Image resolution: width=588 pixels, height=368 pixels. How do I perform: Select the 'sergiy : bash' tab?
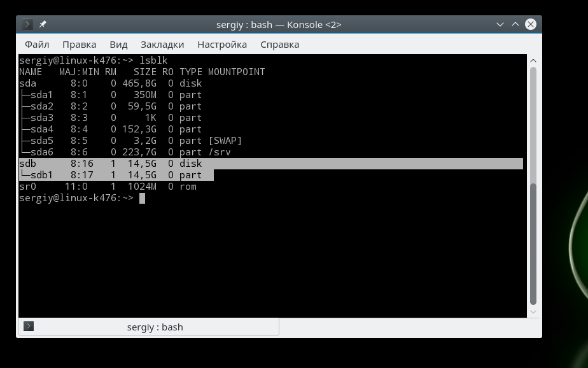149,327
